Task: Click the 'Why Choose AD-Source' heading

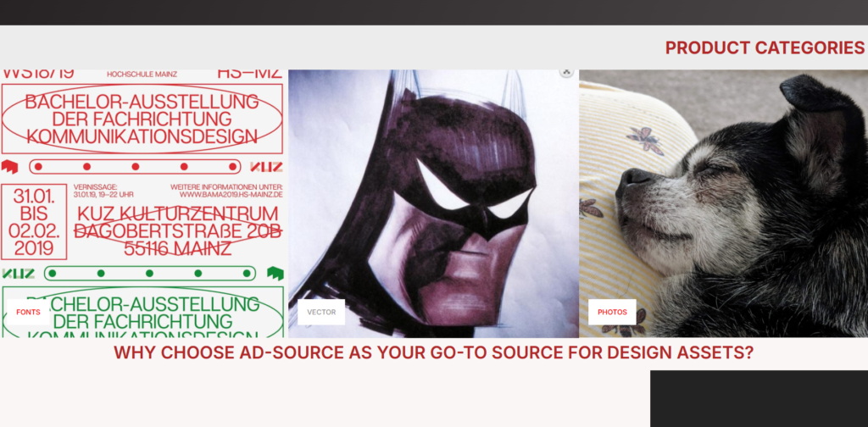Action: pos(433,353)
